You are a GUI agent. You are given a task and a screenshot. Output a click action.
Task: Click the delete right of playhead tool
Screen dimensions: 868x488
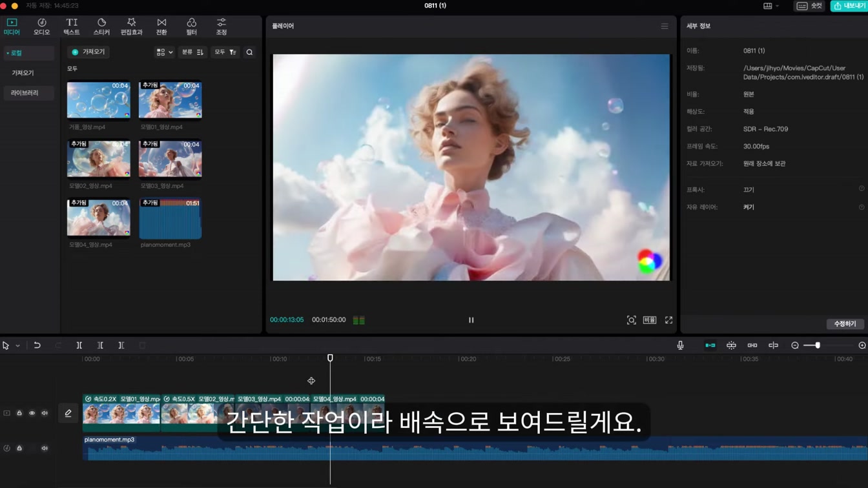click(x=121, y=346)
